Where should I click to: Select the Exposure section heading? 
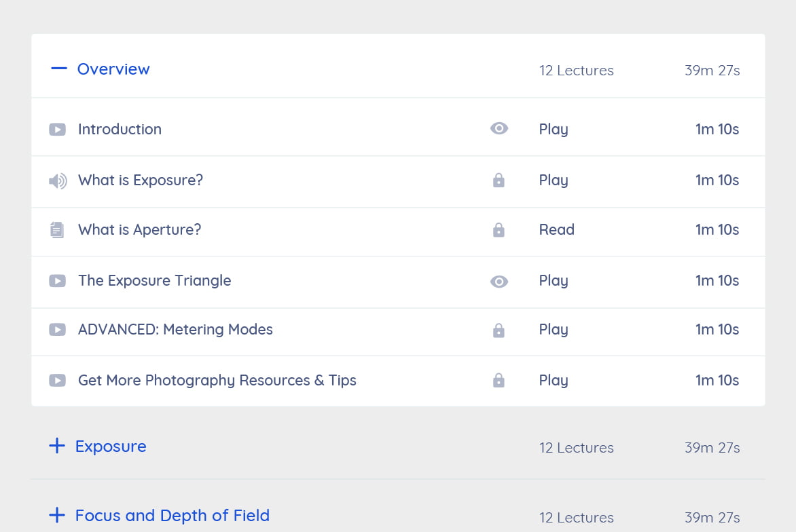111,446
